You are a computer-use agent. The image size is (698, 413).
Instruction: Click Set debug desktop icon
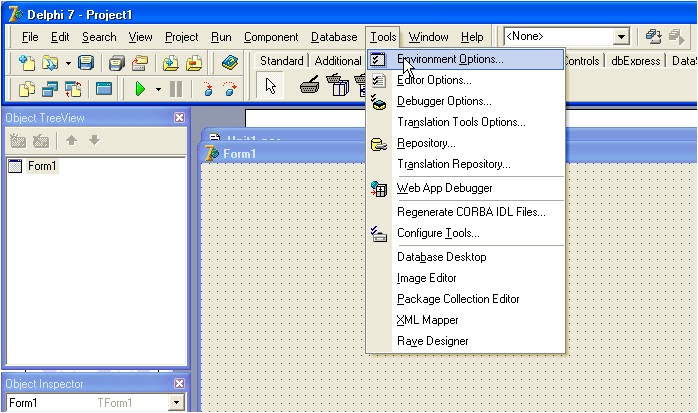[677, 36]
